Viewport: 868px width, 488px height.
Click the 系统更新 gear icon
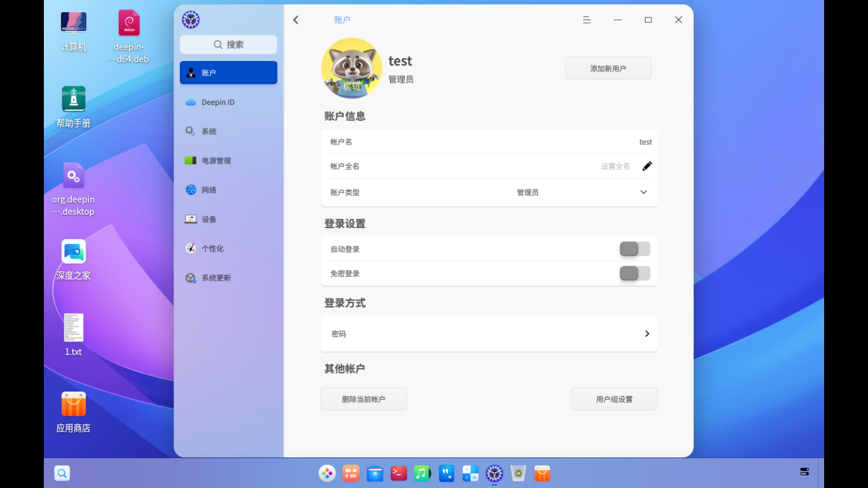point(191,278)
